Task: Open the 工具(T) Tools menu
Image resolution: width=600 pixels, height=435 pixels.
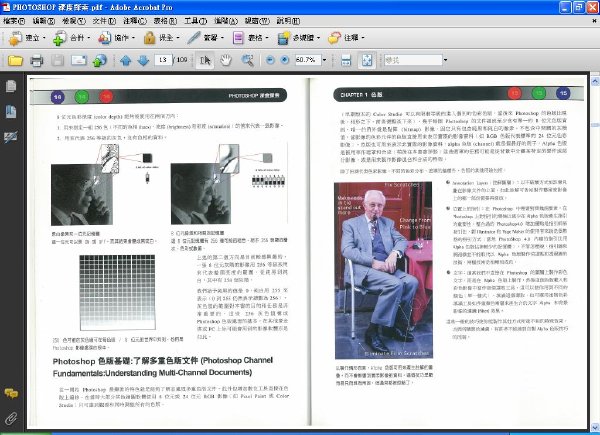Action: tap(196, 21)
